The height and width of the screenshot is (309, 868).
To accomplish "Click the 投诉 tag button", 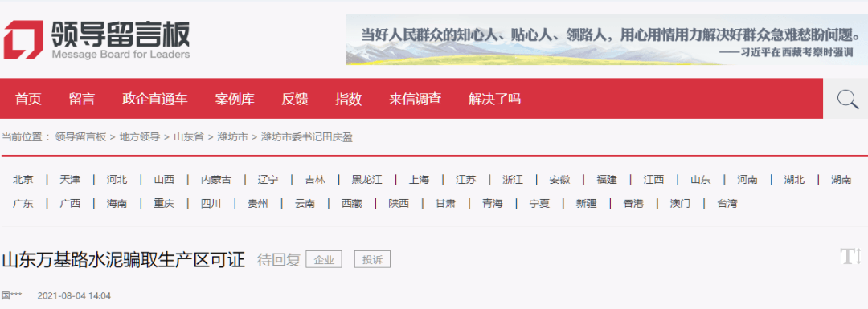I will [373, 259].
